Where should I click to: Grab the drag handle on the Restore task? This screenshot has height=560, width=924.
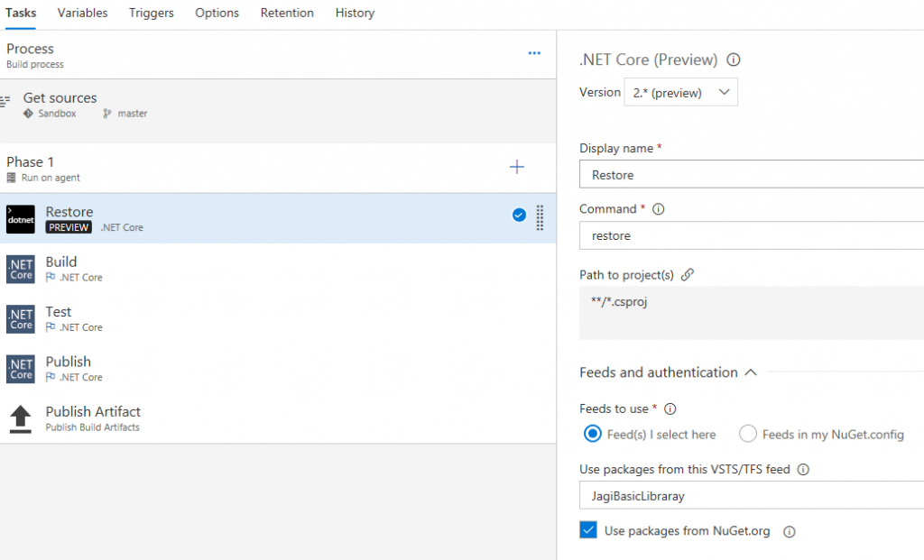pos(540,217)
